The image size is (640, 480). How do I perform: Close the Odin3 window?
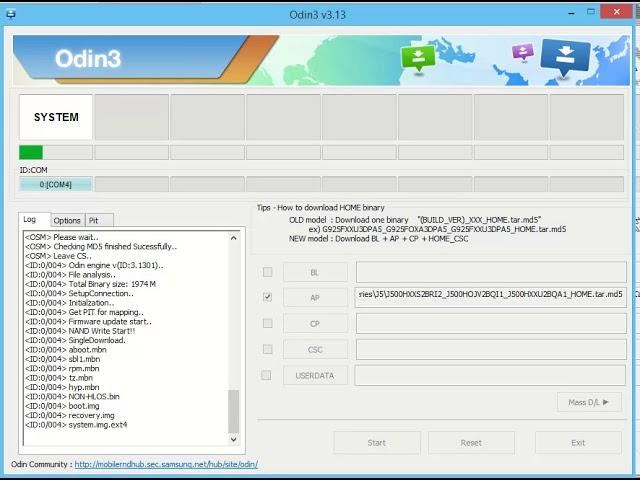tap(617, 12)
